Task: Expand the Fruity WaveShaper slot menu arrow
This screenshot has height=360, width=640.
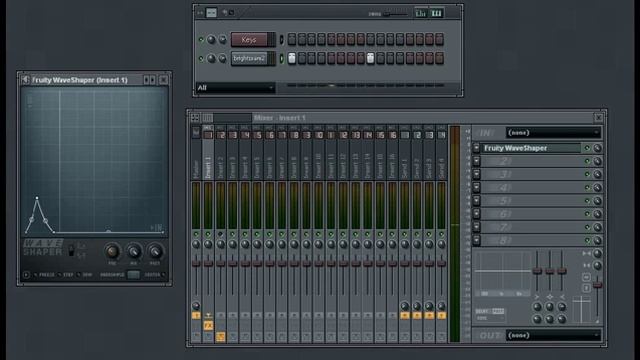Action: pyautogui.click(x=476, y=148)
